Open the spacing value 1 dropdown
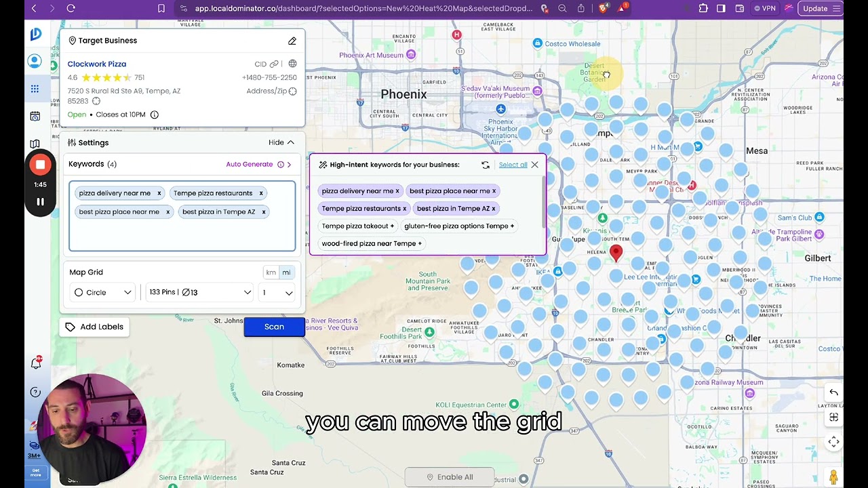Screen dimensions: 868x488 pyautogui.click(x=278, y=292)
